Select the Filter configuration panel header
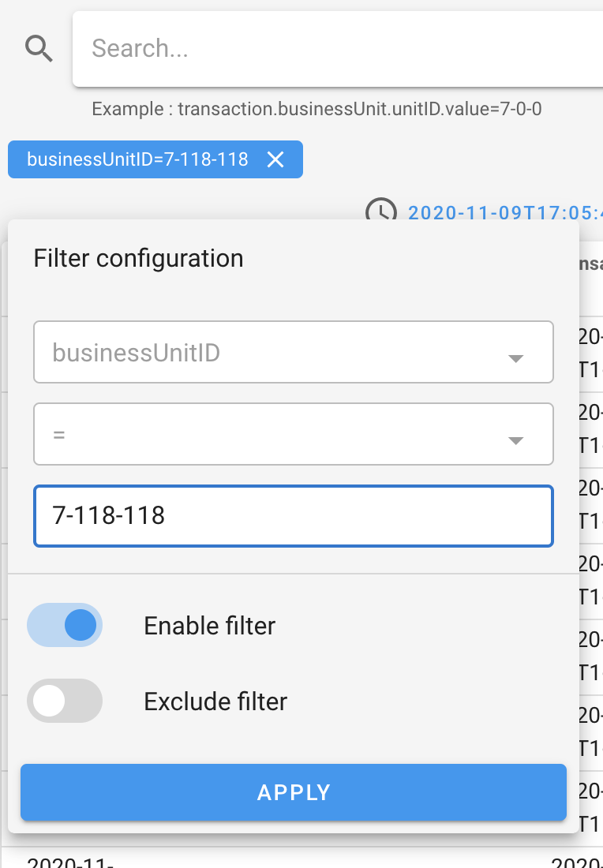 tap(138, 258)
